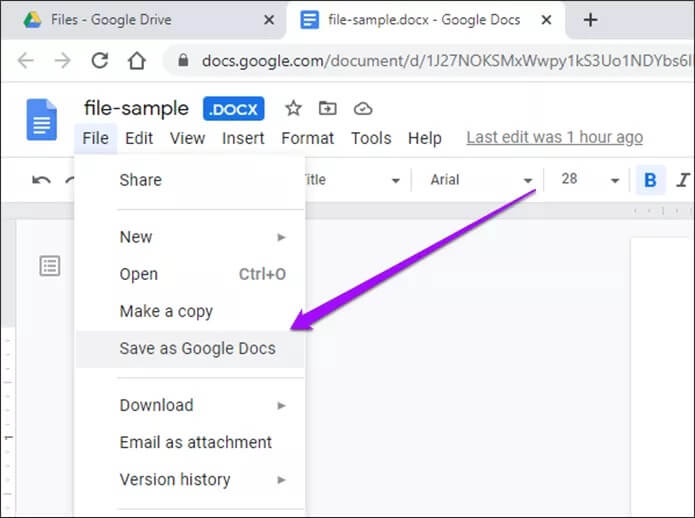This screenshot has height=518, width=695.
Task: Click the move to folder icon
Action: click(x=327, y=108)
